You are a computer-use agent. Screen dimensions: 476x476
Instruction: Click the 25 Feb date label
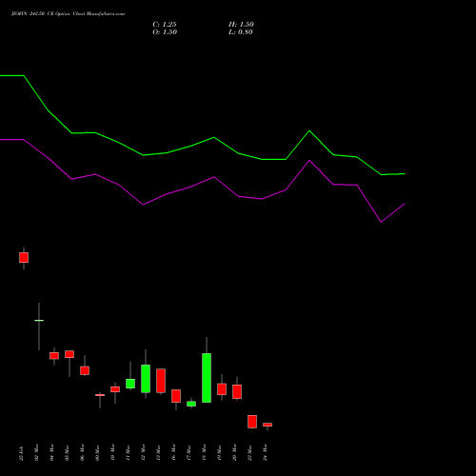point(21,453)
